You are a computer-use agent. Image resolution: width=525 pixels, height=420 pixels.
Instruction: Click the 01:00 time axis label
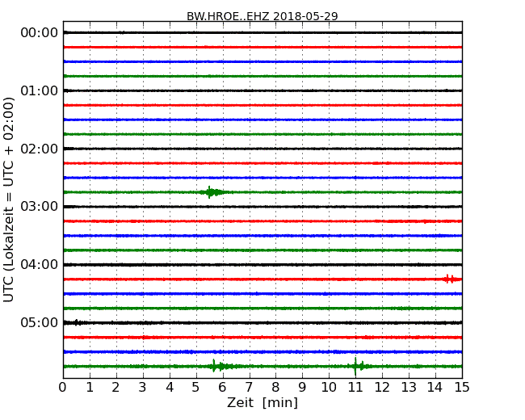tap(40, 90)
